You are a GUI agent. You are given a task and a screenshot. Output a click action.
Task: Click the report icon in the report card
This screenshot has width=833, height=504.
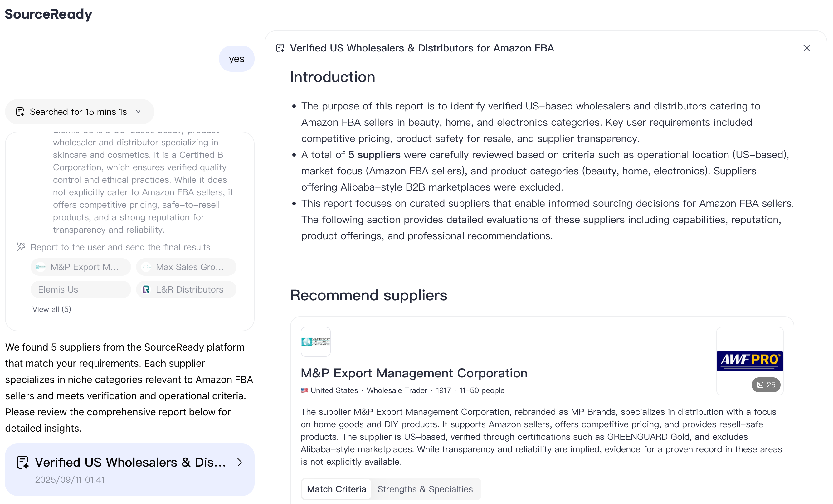[23, 462]
